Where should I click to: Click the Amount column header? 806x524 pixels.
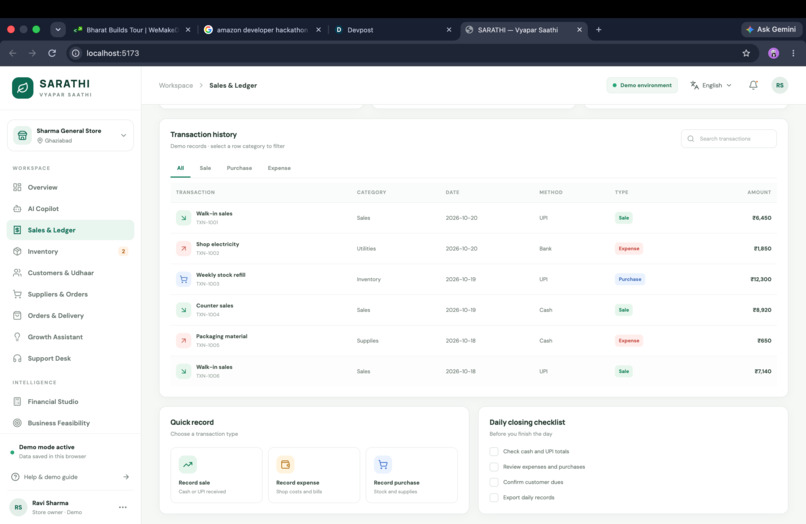click(x=759, y=192)
